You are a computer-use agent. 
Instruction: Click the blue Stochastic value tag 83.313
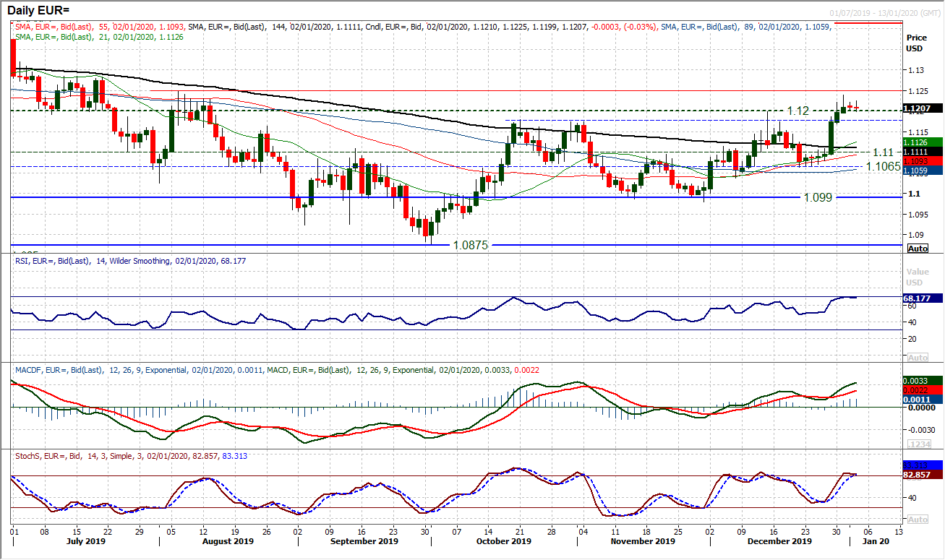[x=923, y=465]
